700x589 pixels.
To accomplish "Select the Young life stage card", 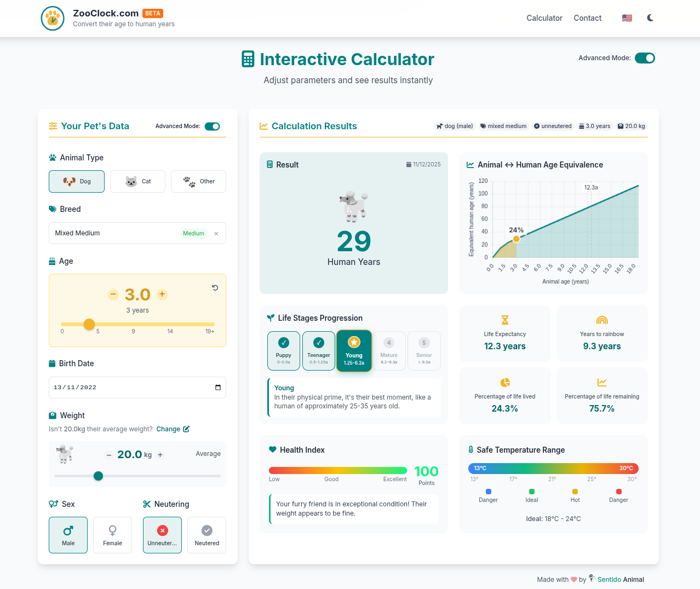I will 354,350.
